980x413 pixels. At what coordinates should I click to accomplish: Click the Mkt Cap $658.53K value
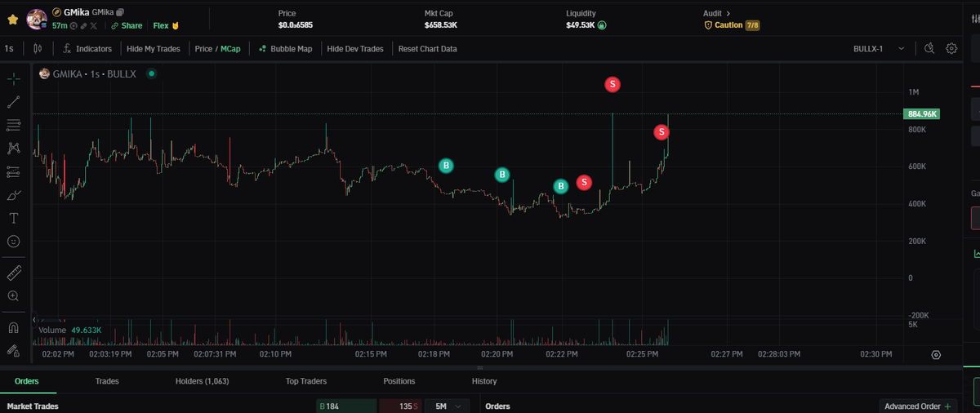pyautogui.click(x=440, y=25)
